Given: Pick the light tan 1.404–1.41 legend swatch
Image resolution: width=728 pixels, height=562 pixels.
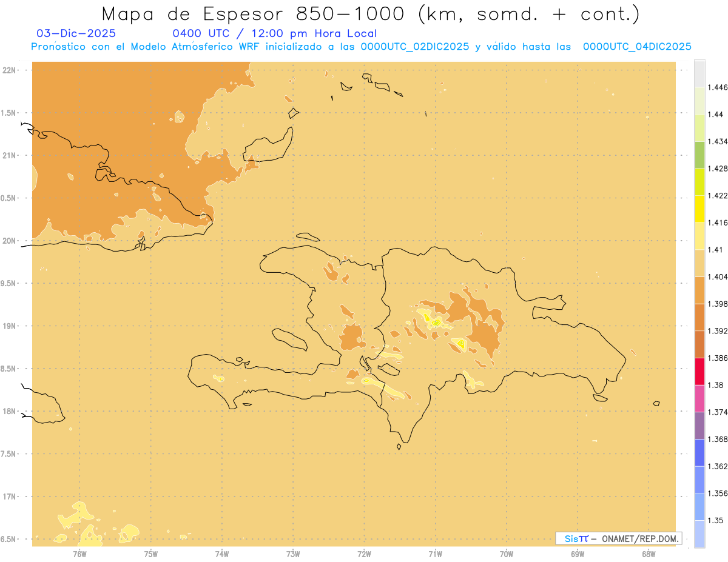Looking at the screenshot, I should coord(699,263).
